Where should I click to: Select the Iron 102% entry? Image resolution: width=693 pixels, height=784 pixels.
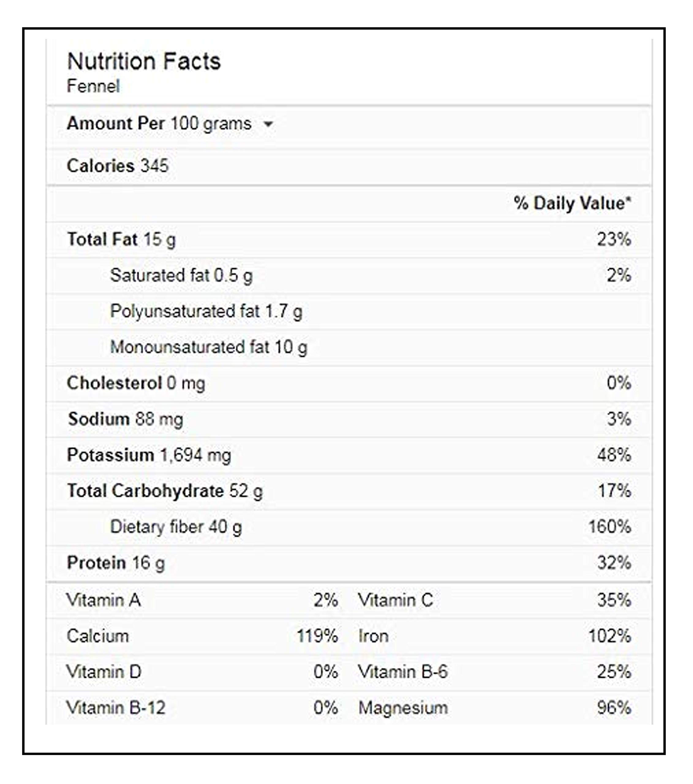coord(495,636)
